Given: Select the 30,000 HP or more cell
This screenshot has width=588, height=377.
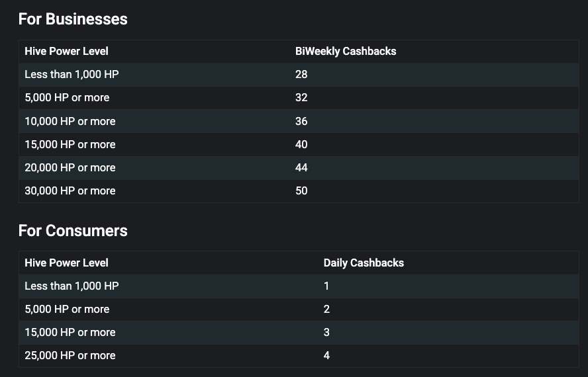Looking at the screenshot, I should pyautogui.click(x=70, y=190).
